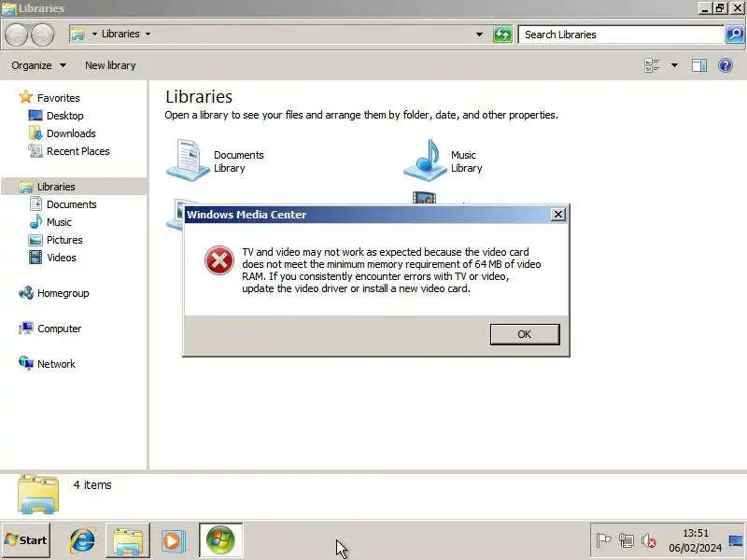Create a New library
Screen dimensions: 747x560
(x=110, y=65)
